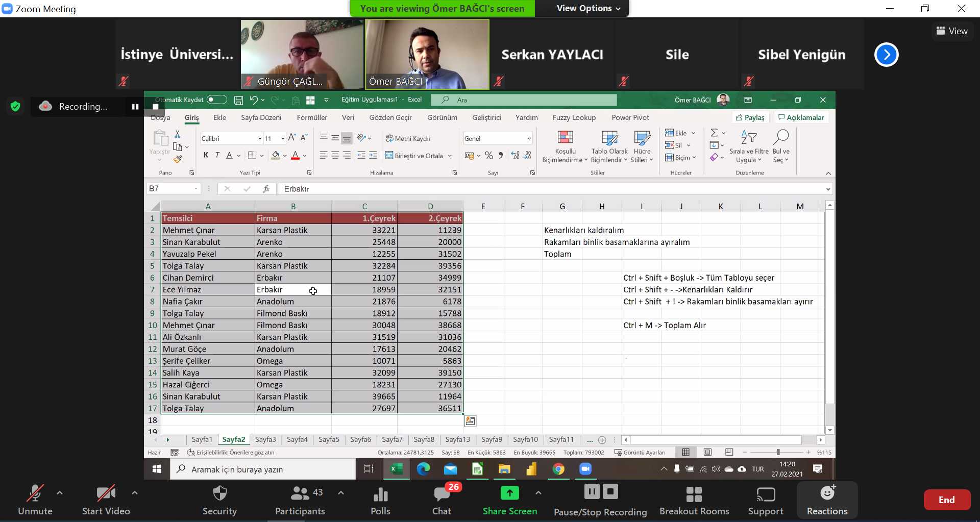Click the View layout button

952,31
